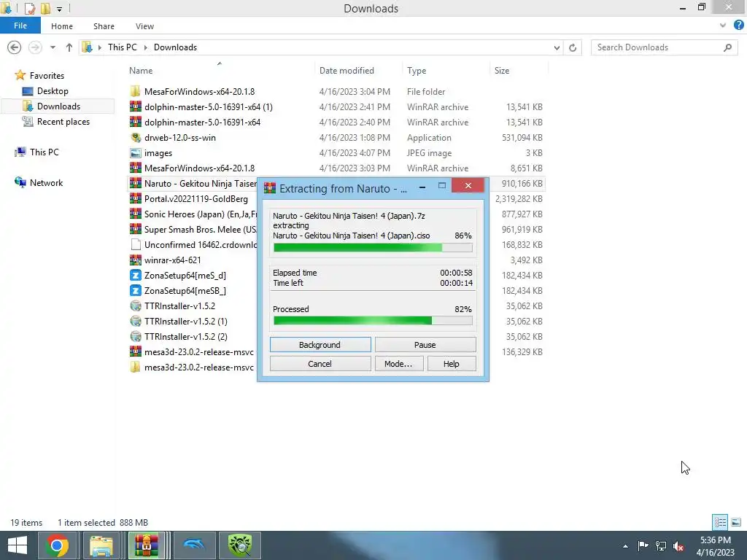747x560 pixels.
Task: Select the winrar-x64-621 installer icon
Action: pyautogui.click(x=135, y=260)
